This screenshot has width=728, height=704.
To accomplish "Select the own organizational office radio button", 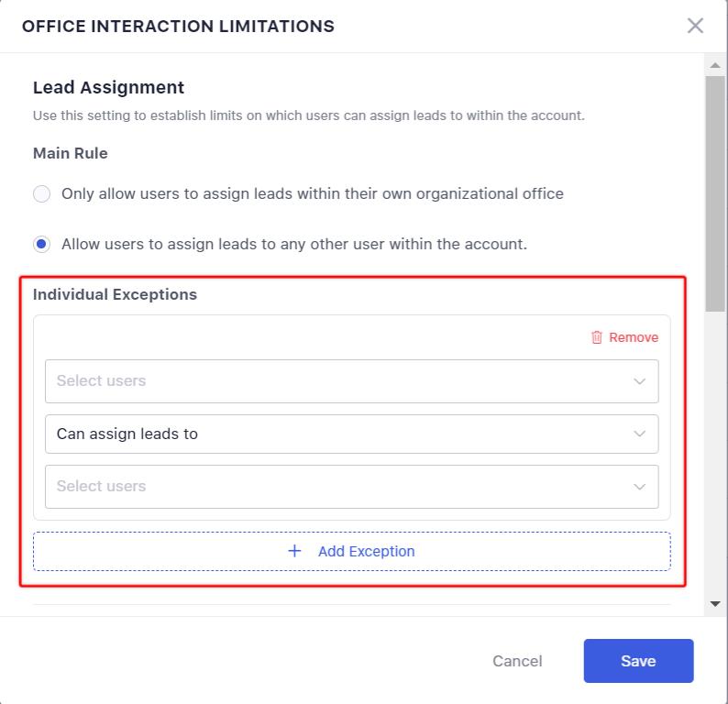I will (41, 194).
